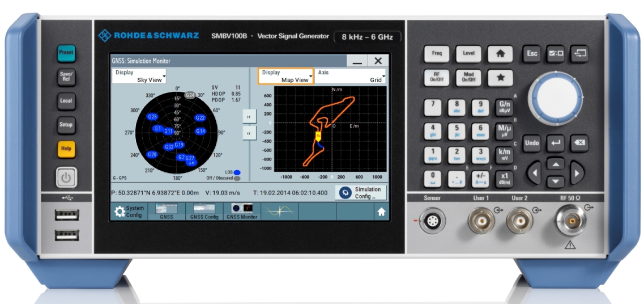
Task: Open the Sky View display dropdown
Action: pyautogui.click(x=139, y=76)
